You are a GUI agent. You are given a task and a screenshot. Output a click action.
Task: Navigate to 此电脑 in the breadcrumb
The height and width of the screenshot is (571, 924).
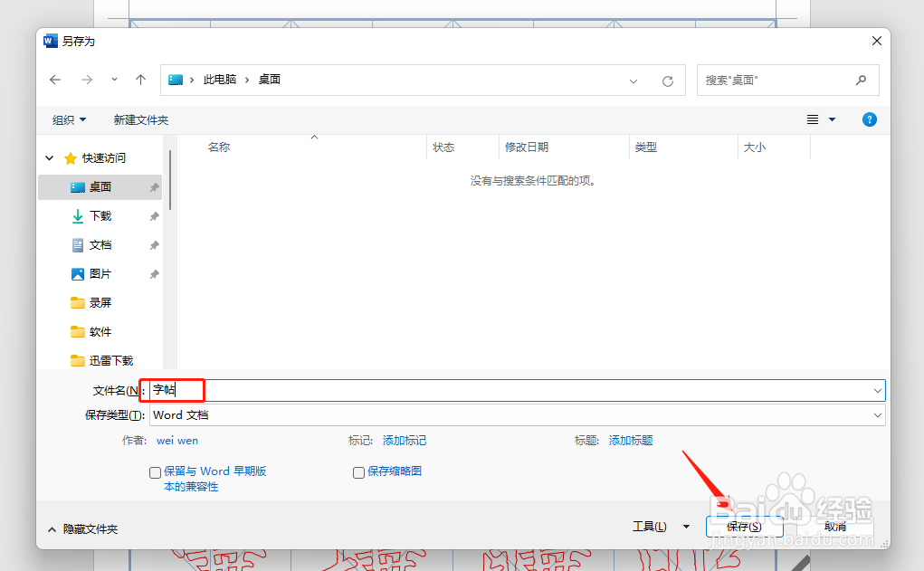click(x=220, y=80)
